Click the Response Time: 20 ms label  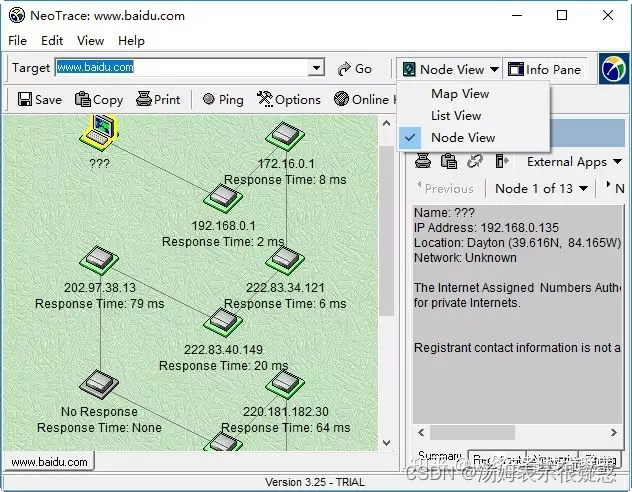coord(224,365)
